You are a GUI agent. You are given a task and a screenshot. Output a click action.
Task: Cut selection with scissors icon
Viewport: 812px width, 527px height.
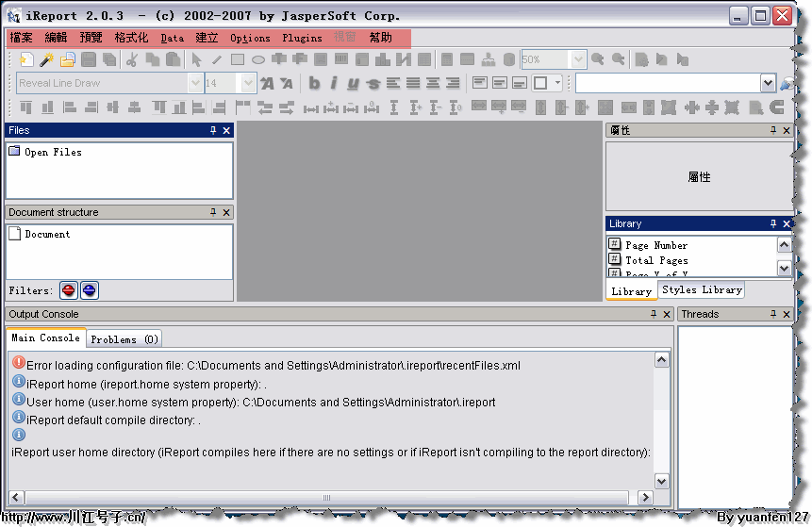131,59
